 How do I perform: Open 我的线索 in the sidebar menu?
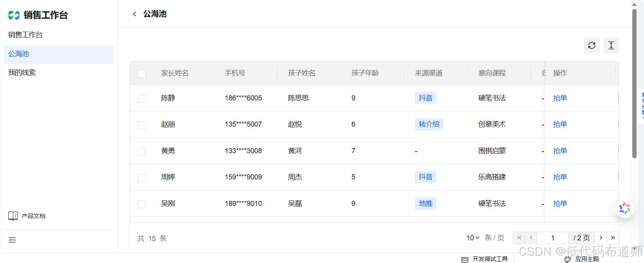point(59,73)
